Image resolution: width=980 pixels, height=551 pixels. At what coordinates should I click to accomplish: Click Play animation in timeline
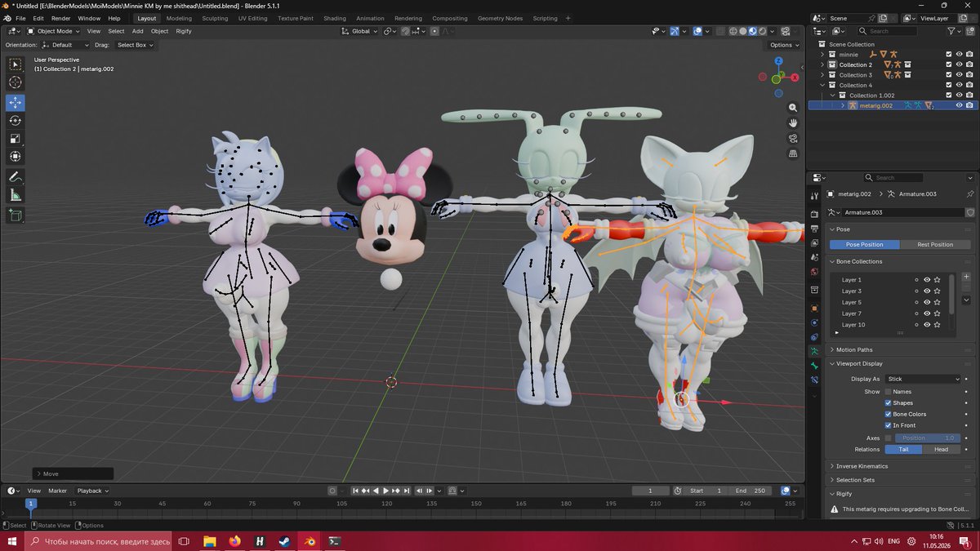point(385,491)
